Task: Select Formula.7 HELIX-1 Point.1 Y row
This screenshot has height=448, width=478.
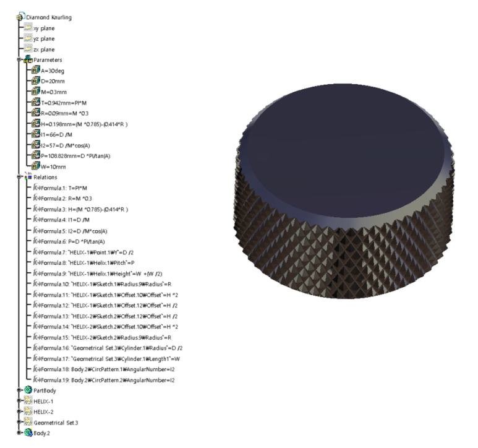Action: click(83, 252)
